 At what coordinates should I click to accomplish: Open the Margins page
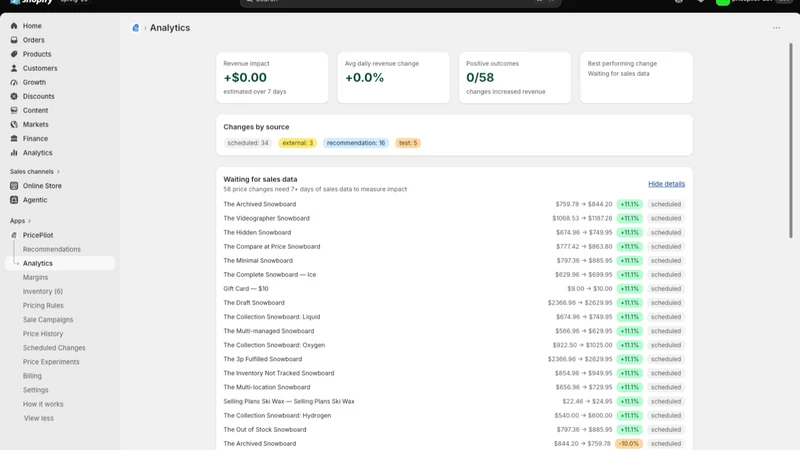pyautogui.click(x=35, y=277)
